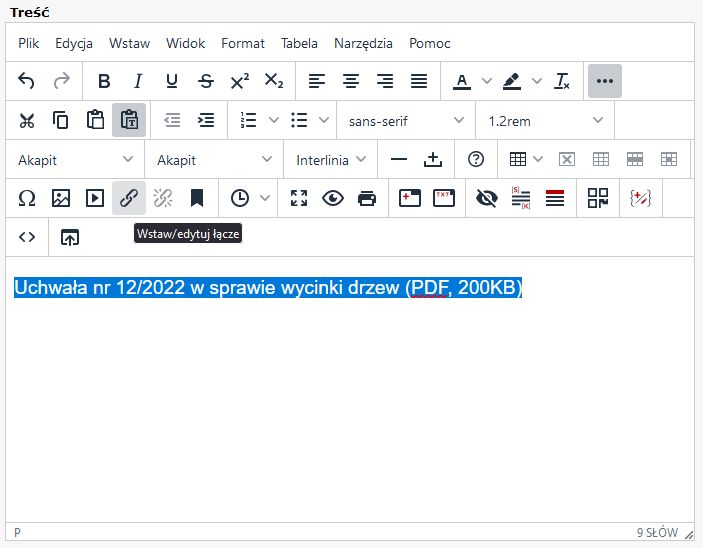Toggle paste as text mode
The width and height of the screenshot is (703, 548).
(x=129, y=120)
